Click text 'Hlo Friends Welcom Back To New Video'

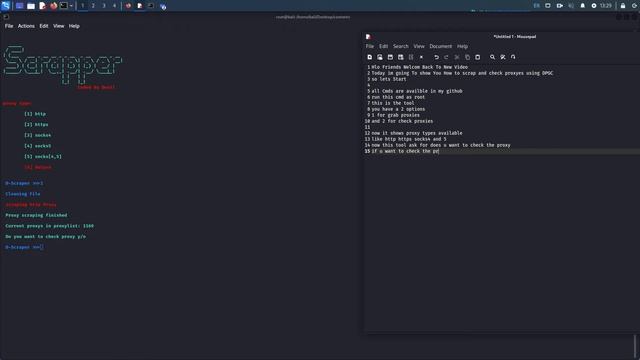click(420, 67)
